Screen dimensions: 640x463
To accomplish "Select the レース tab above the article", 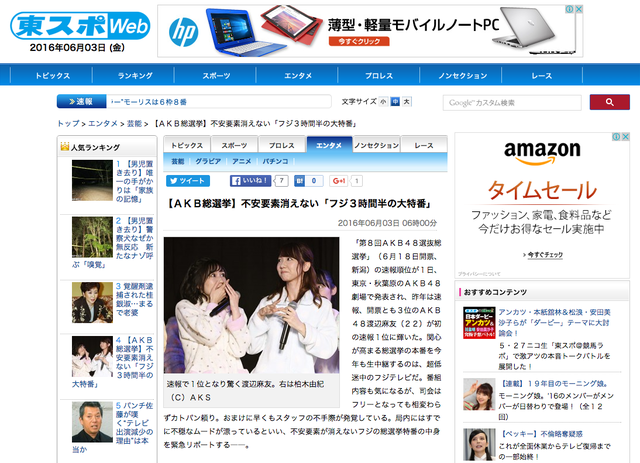I will click(x=424, y=145).
